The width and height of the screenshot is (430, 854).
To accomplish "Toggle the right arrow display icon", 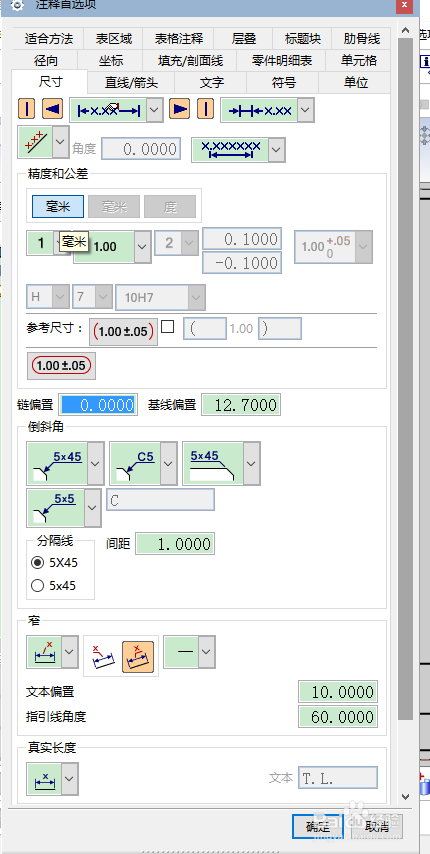I will tap(179, 109).
